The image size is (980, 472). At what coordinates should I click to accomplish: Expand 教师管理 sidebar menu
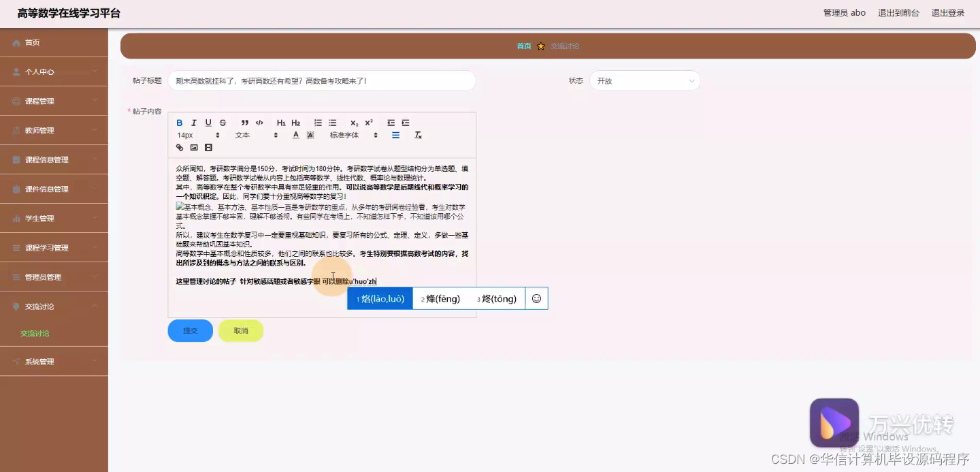[54, 130]
